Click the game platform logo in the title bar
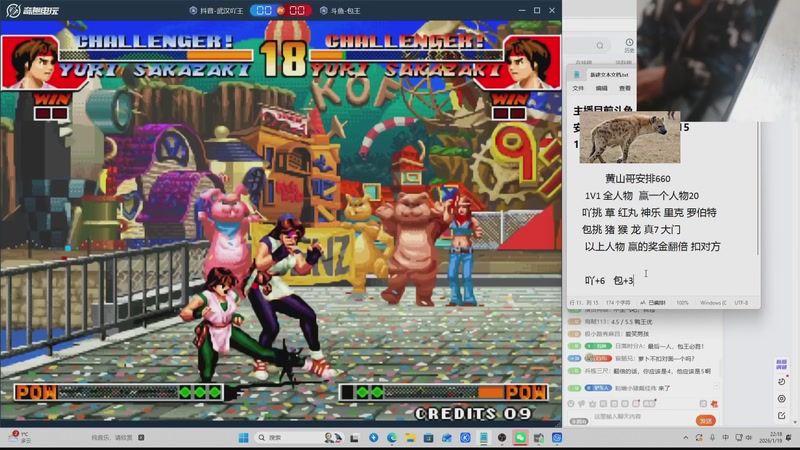The image size is (800, 450). (x=33, y=10)
